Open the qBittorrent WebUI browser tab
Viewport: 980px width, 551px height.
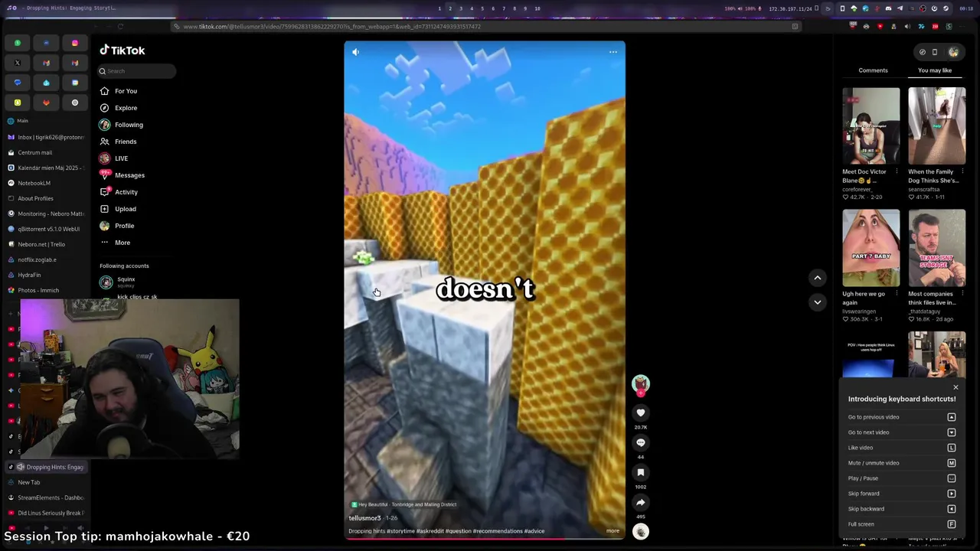tap(46, 229)
